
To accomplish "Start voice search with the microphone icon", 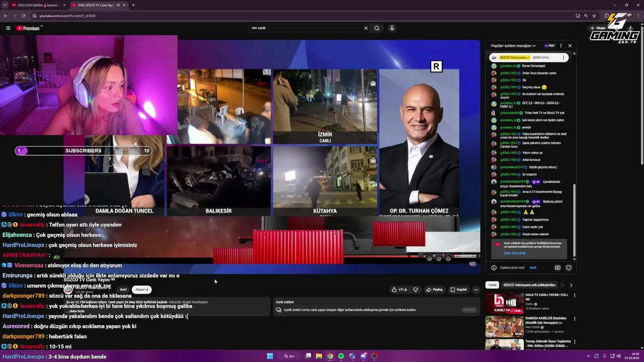I will (392, 28).
